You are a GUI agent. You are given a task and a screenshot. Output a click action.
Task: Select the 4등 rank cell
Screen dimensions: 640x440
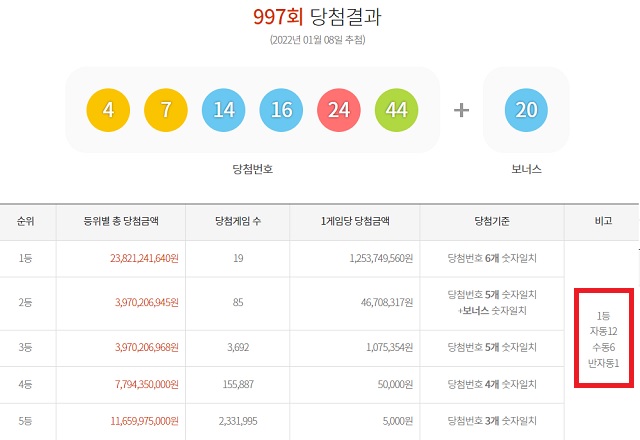point(25,384)
